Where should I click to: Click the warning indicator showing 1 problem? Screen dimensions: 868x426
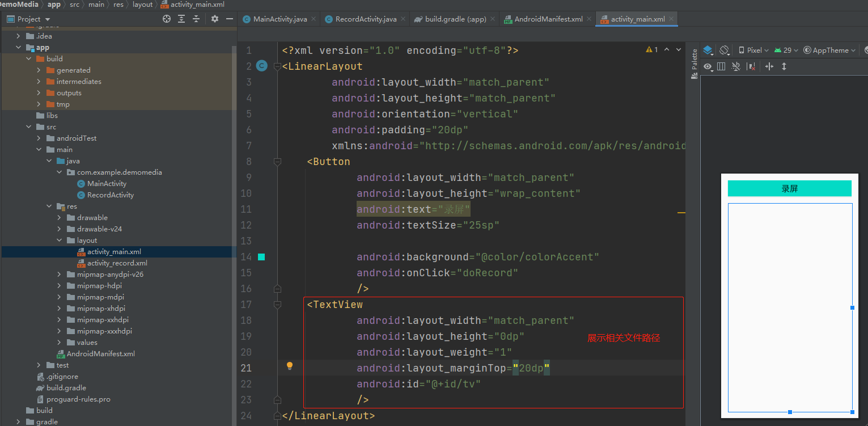(652, 50)
